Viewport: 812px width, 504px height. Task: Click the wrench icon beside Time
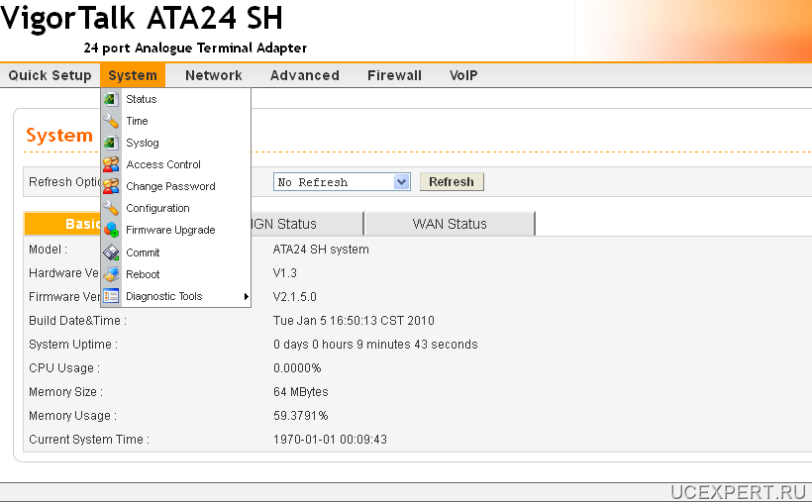[110, 121]
